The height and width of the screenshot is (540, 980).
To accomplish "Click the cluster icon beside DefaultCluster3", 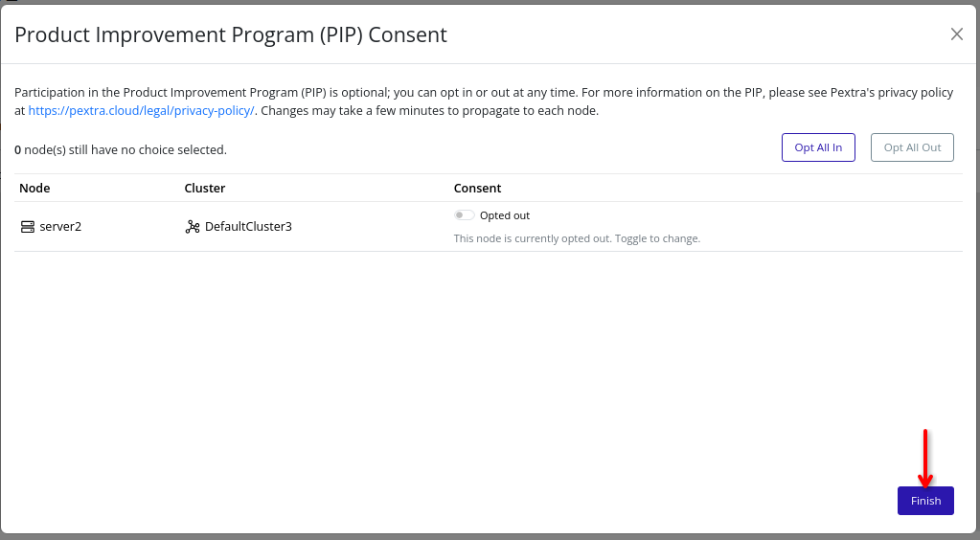I will click(193, 227).
